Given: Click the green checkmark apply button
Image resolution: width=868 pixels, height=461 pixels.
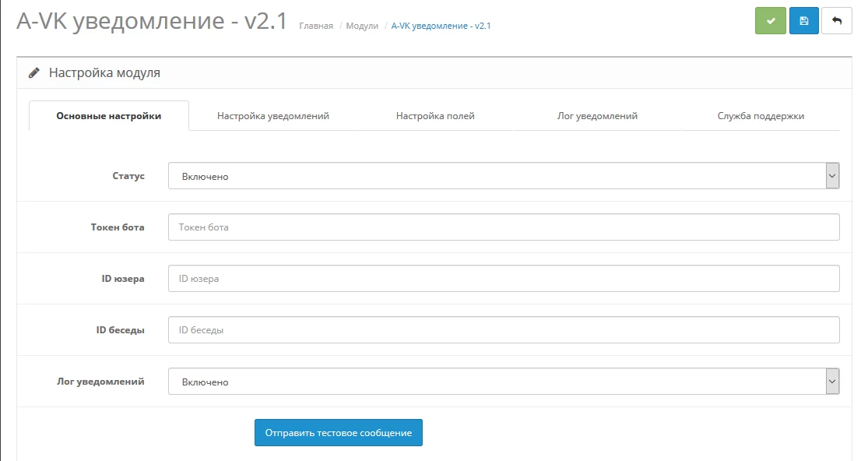Looking at the screenshot, I should (770, 21).
